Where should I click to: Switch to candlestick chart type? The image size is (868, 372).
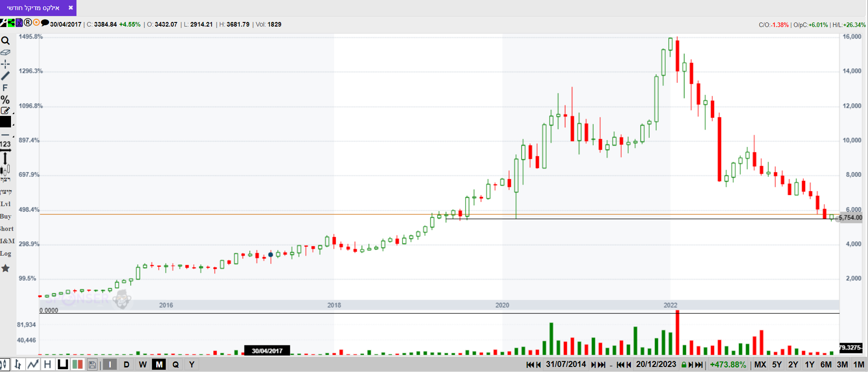pos(4,365)
